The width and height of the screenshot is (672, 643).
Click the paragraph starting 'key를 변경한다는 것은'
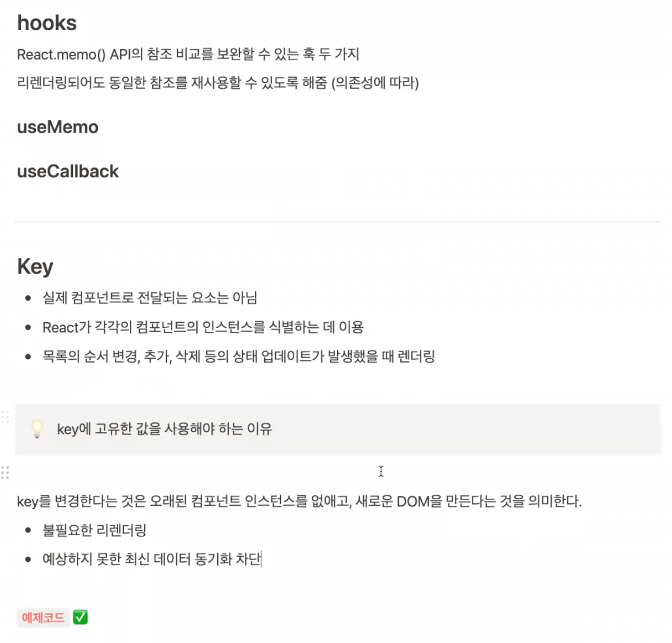point(299,501)
